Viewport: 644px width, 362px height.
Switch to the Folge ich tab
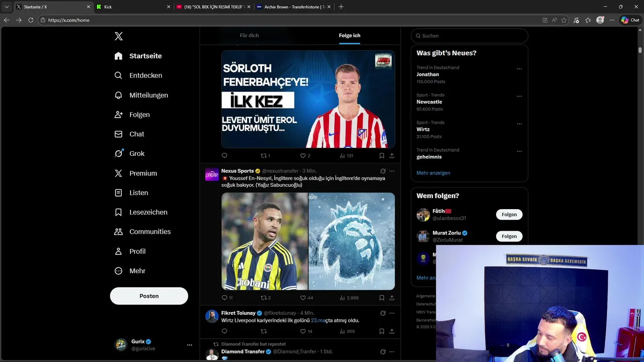tap(349, 36)
